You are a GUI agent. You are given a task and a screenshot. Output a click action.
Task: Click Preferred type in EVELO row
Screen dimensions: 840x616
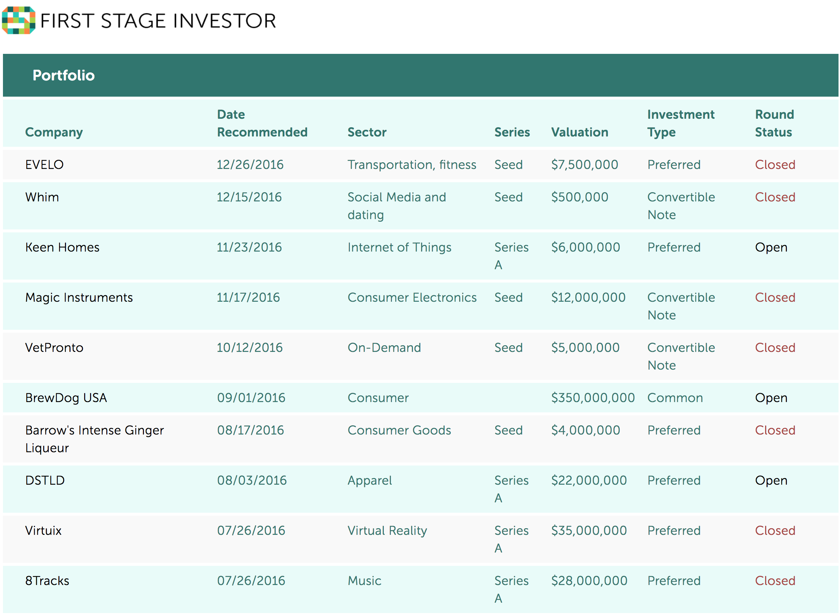coord(674,165)
